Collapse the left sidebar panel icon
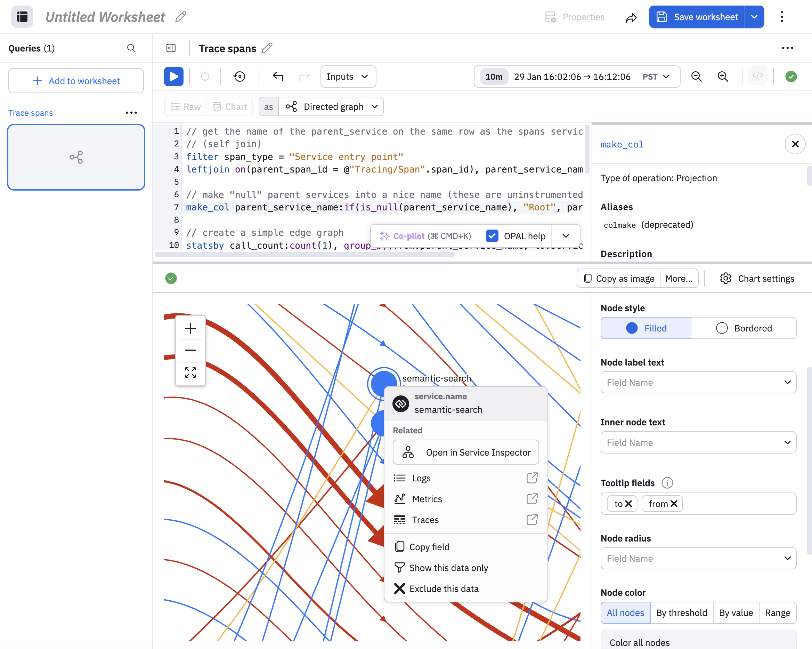 pyautogui.click(x=171, y=48)
